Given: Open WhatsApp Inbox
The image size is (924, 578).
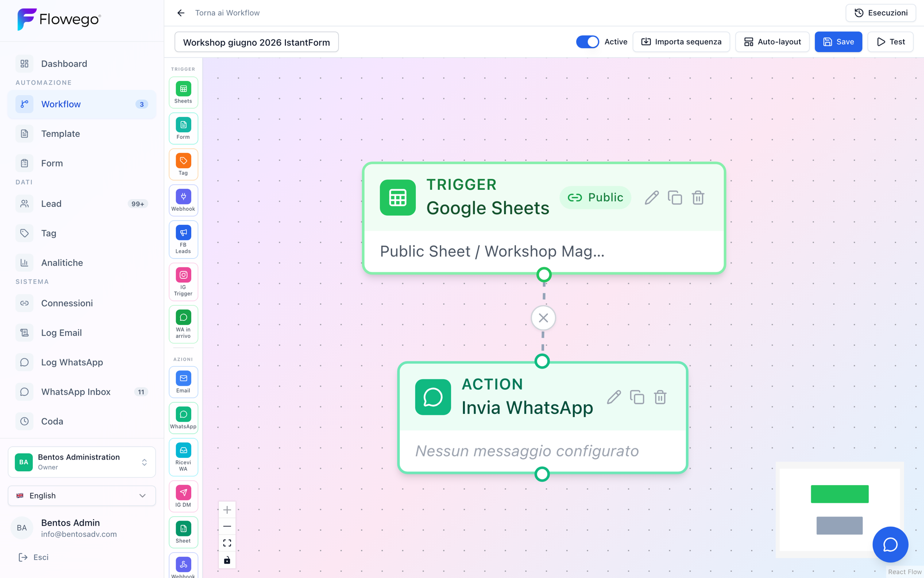Looking at the screenshot, I should tap(82, 392).
